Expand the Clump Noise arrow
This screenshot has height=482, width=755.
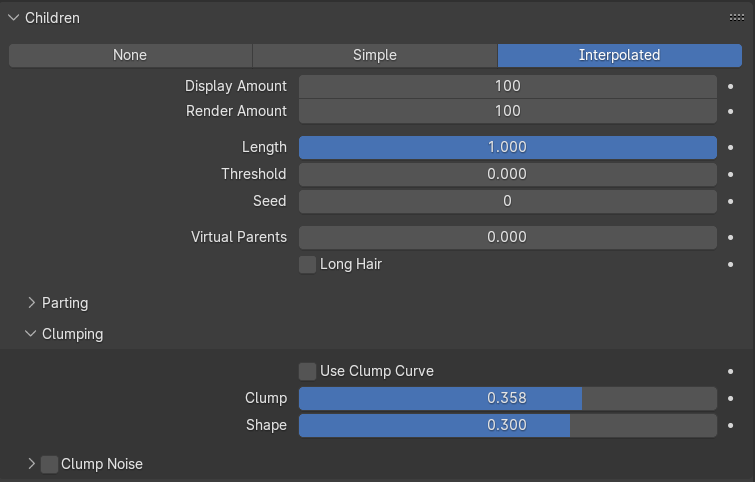click(x=31, y=464)
